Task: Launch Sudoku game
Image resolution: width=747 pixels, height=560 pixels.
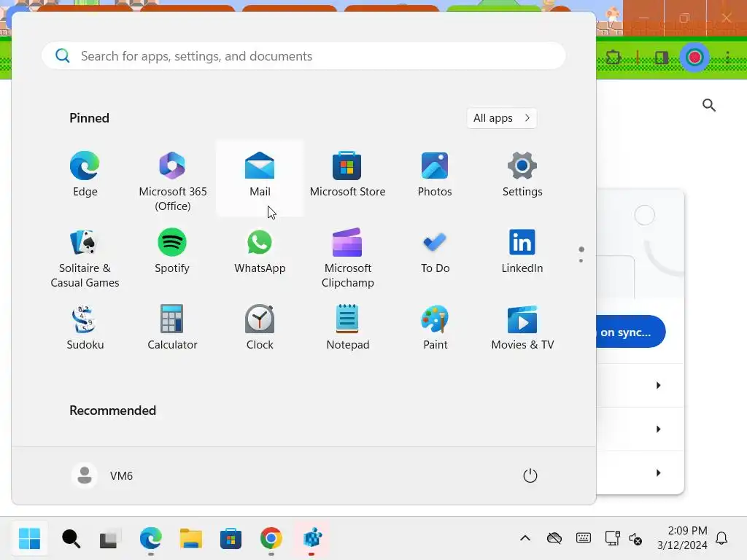Action: click(x=85, y=327)
